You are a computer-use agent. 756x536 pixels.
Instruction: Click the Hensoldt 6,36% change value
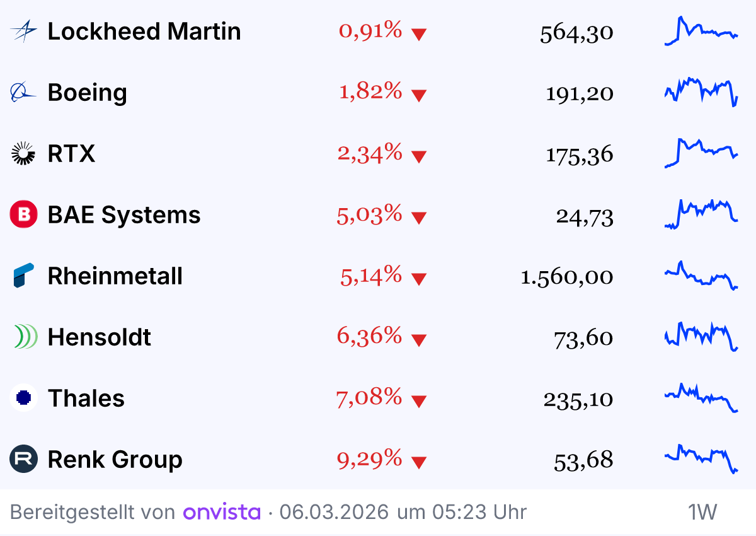click(369, 336)
